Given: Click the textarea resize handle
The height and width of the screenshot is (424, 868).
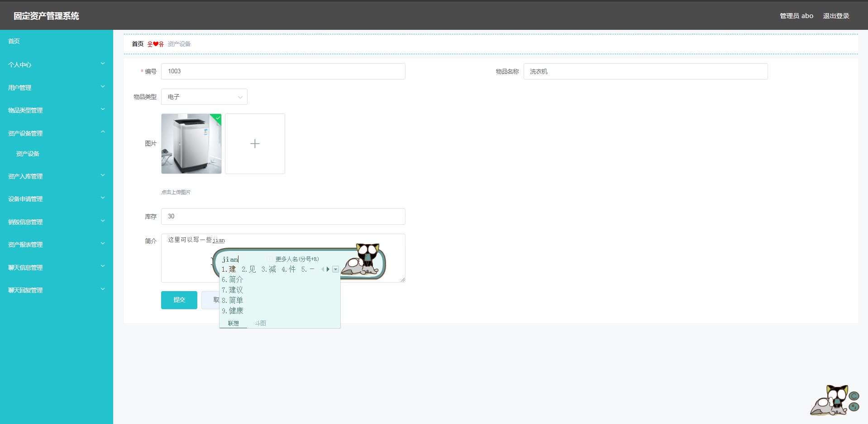Looking at the screenshot, I should pyautogui.click(x=402, y=280).
